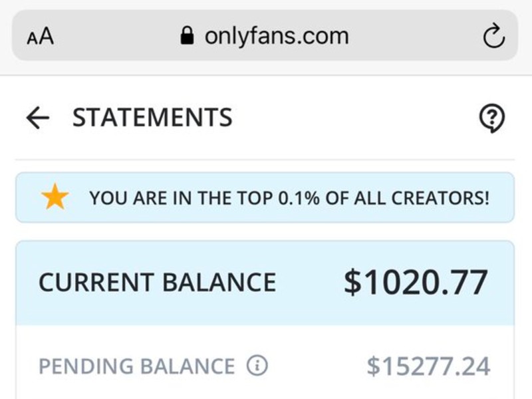Screen dimensions: 532x399
Task: Go back using the left arrow
Action: tap(38, 118)
